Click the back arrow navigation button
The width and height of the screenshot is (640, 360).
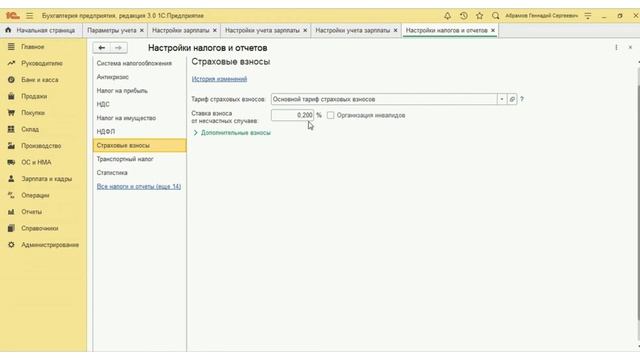point(101,48)
